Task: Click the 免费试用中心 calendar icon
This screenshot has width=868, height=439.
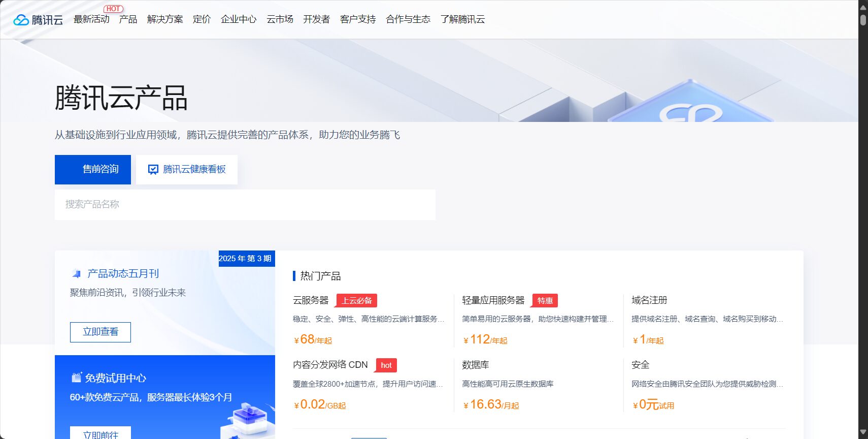Action: pos(76,378)
